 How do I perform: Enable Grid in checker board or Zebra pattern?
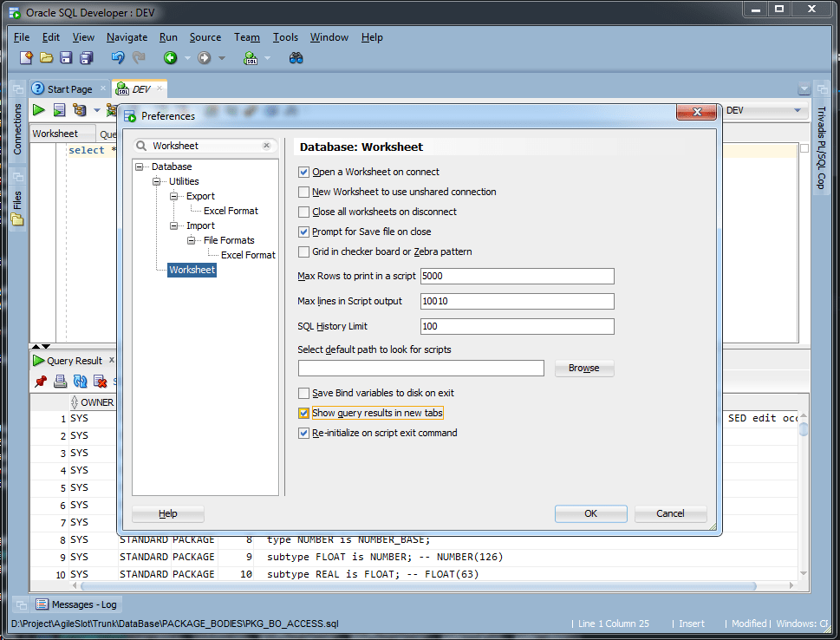click(304, 251)
